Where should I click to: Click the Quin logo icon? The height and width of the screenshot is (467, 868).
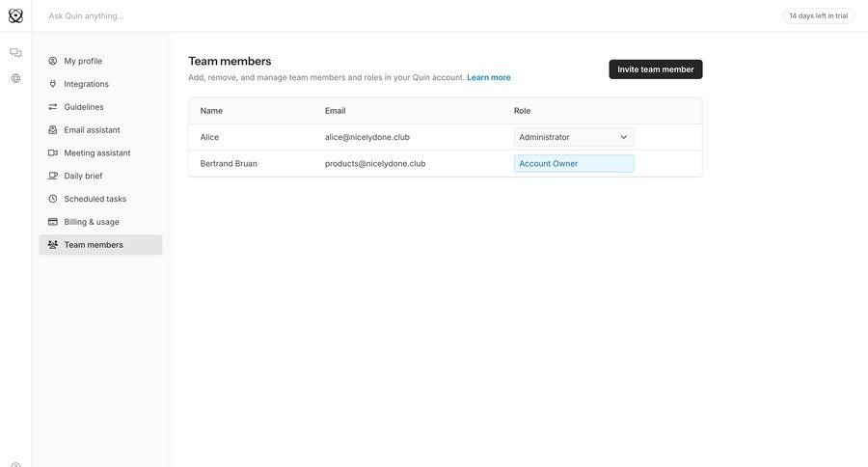click(x=15, y=15)
